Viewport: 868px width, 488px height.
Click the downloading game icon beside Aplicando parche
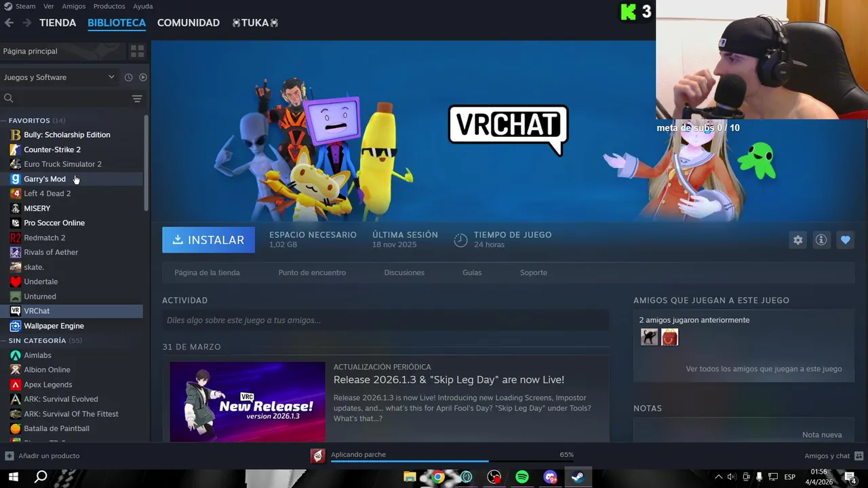click(318, 456)
